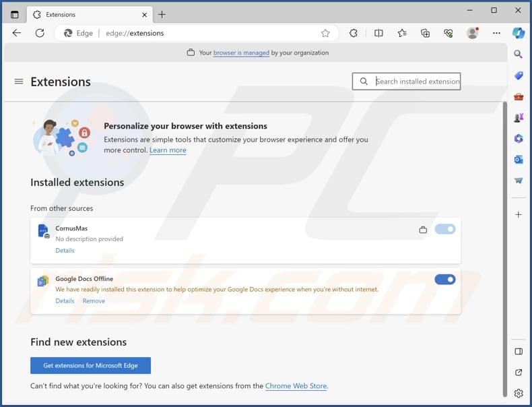
Task: Click the managed briefcase icon beside CornusMas
Action: click(423, 230)
